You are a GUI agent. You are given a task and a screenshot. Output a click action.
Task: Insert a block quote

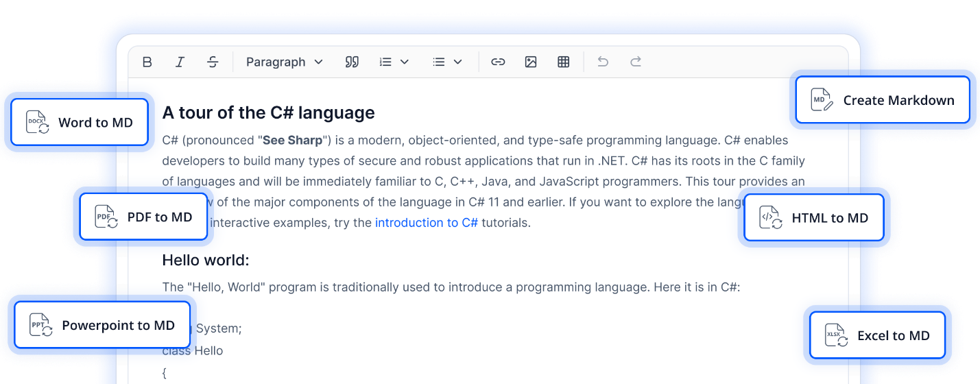tap(352, 62)
